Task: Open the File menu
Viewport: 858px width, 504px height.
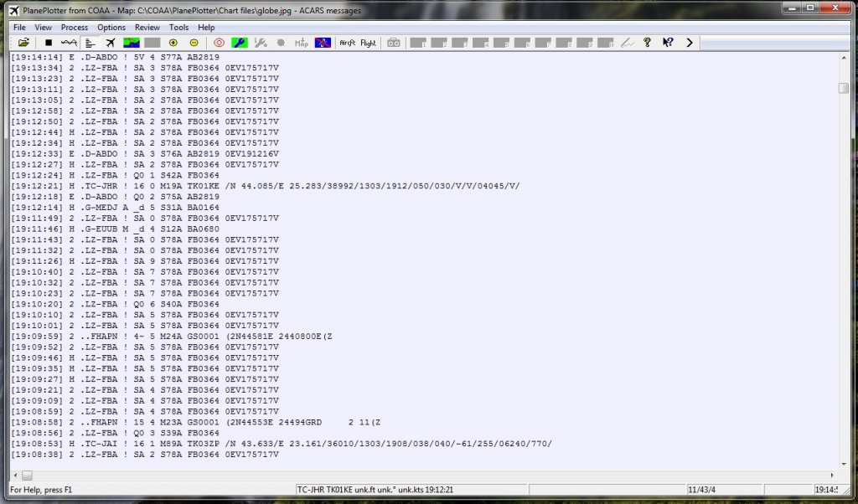Action: click(x=19, y=28)
